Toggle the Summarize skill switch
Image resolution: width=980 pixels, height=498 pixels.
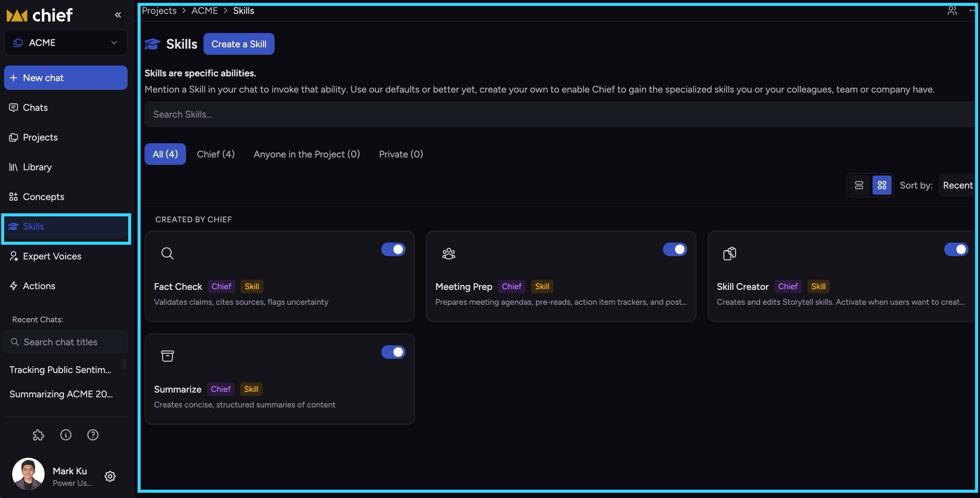pyautogui.click(x=393, y=352)
